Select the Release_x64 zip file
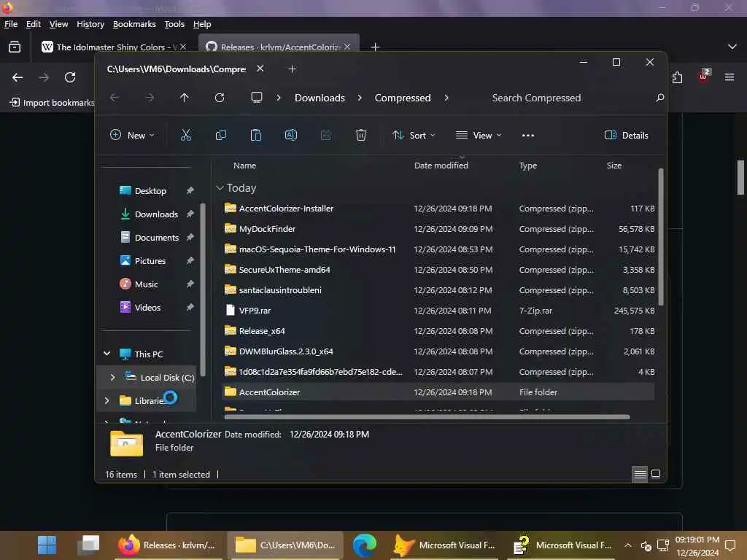 [438, 331]
